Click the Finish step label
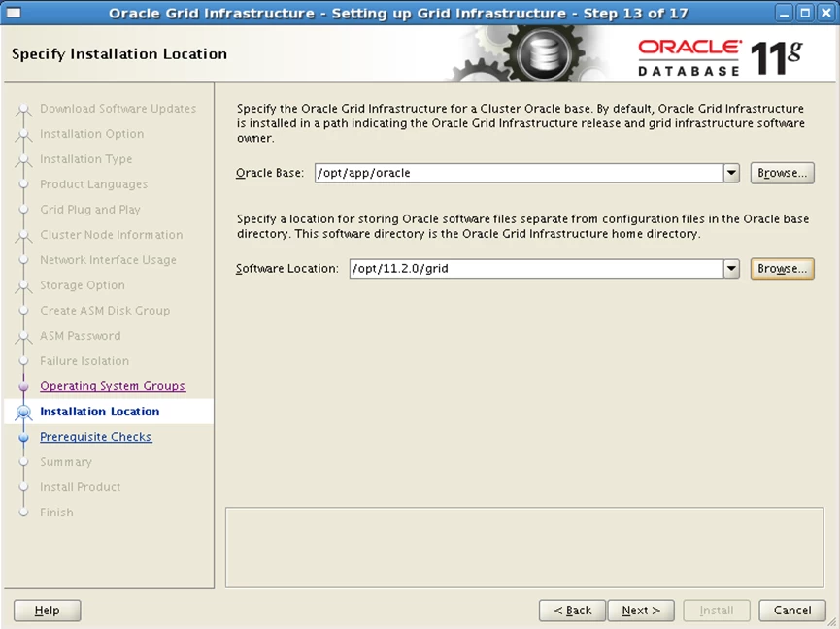 click(56, 512)
